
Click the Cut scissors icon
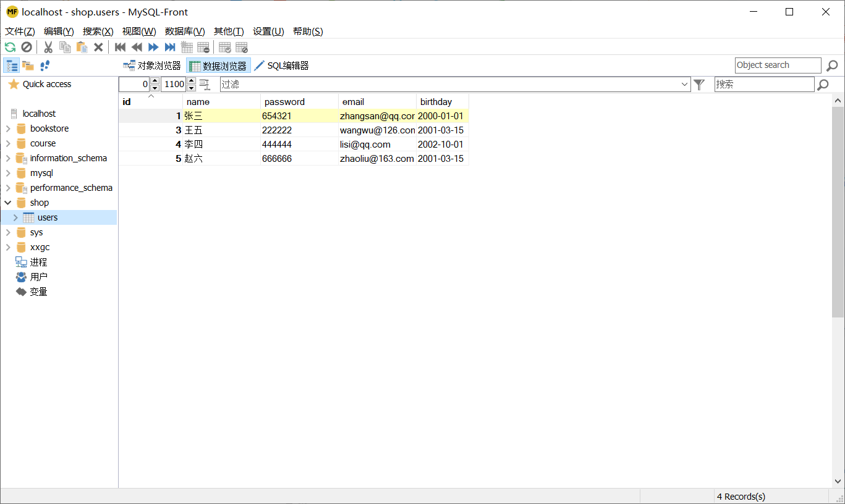(x=48, y=47)
